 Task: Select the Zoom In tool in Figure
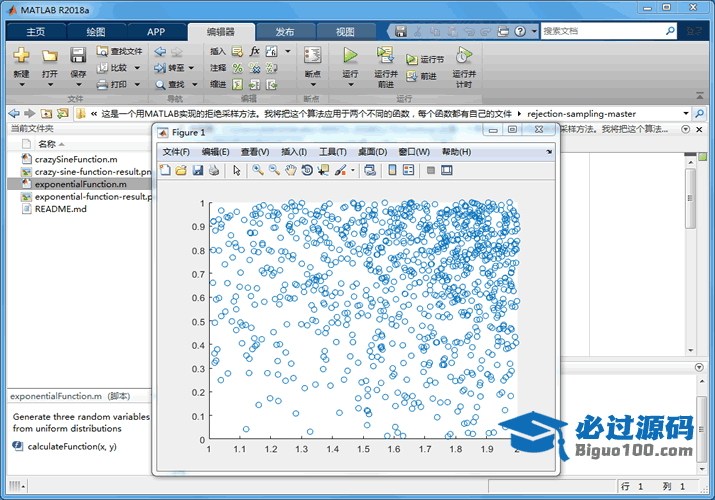[x=258, y=170]
